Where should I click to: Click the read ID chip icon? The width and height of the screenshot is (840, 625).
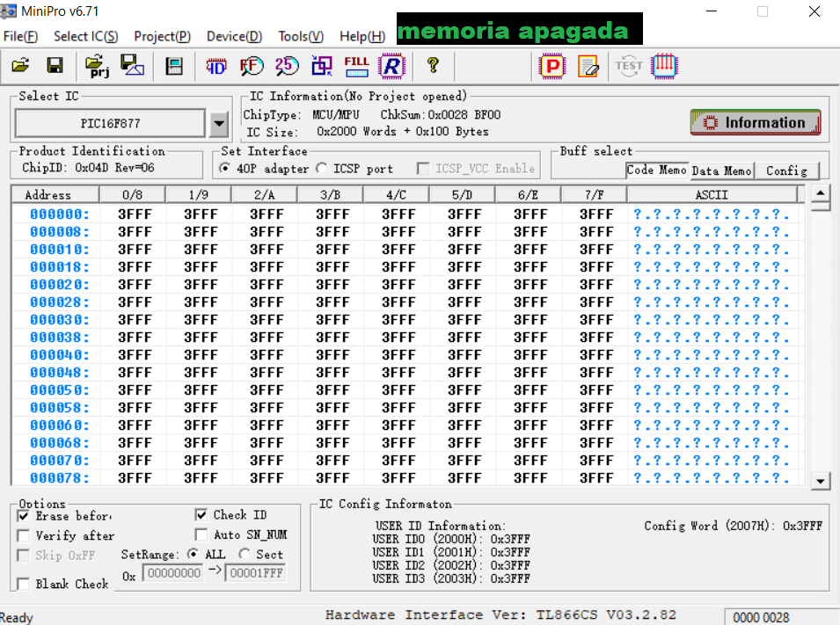(216, 67)
